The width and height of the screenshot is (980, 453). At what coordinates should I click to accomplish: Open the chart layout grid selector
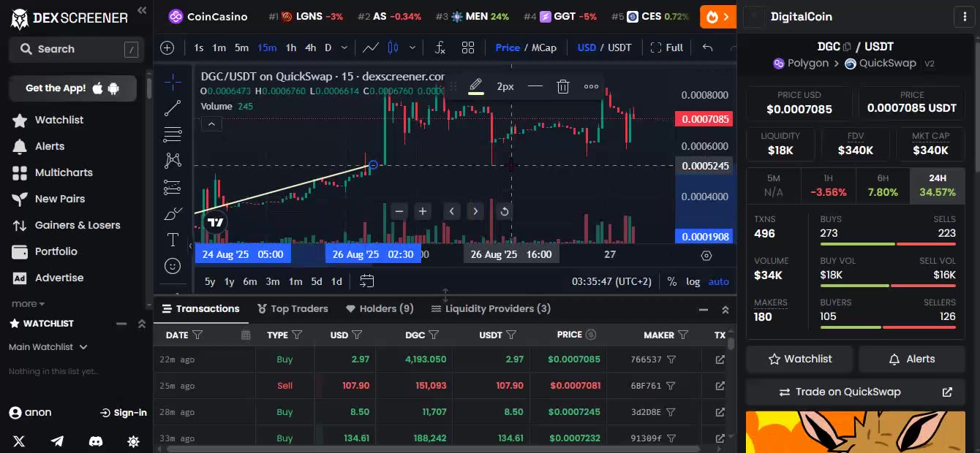(468, 47)
